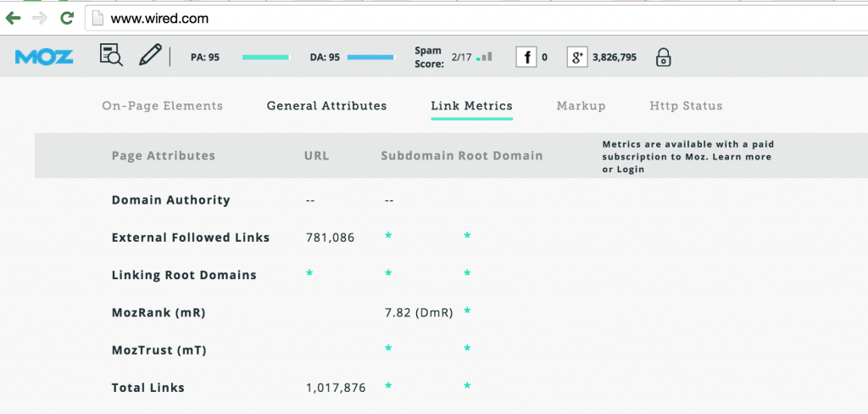Open the On-Page Elements tab
The image size is (868, 414).
click(162, 106)
